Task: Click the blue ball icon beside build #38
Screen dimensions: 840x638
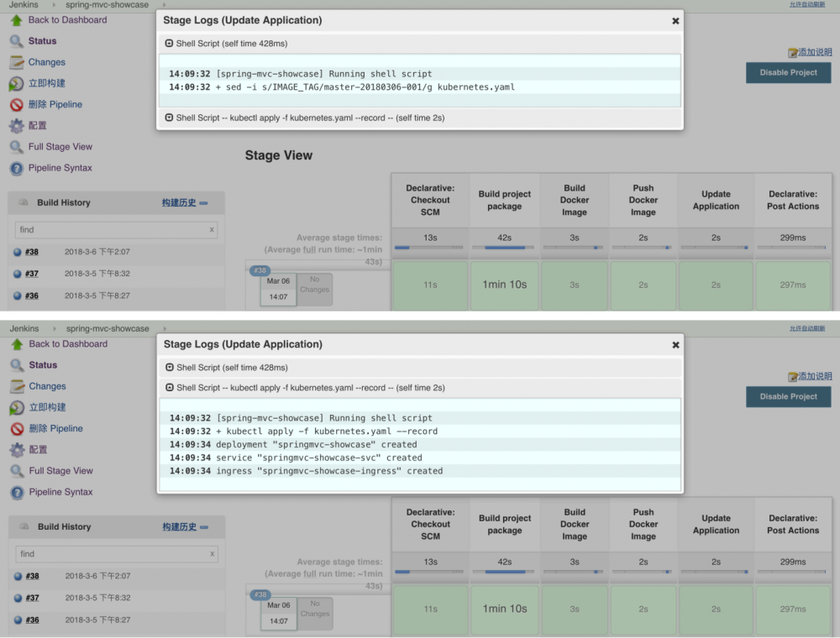Action: click(18, 252)
